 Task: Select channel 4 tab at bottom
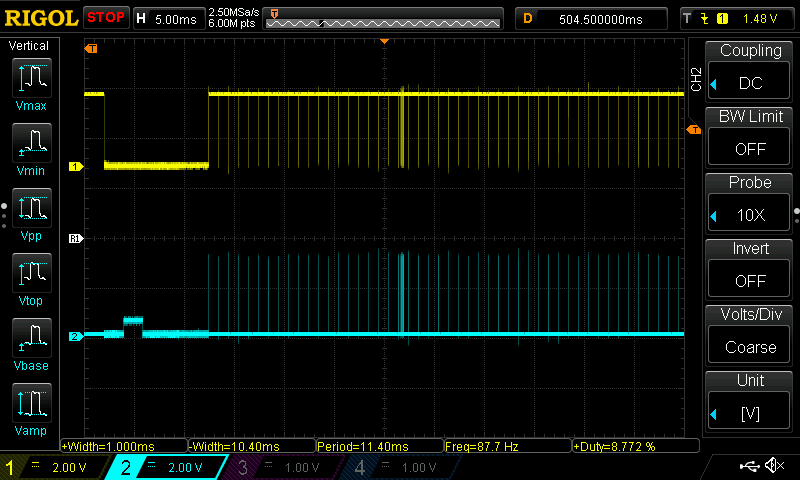click(401, 467)
